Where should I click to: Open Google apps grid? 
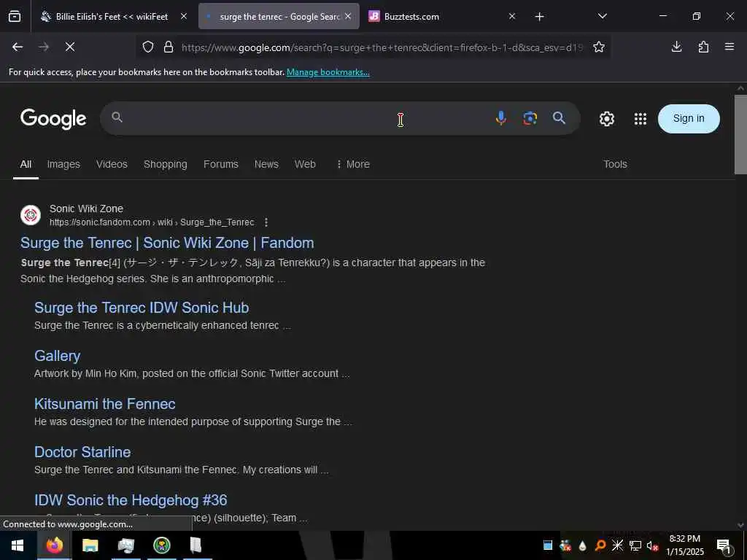tap(640, 119)
